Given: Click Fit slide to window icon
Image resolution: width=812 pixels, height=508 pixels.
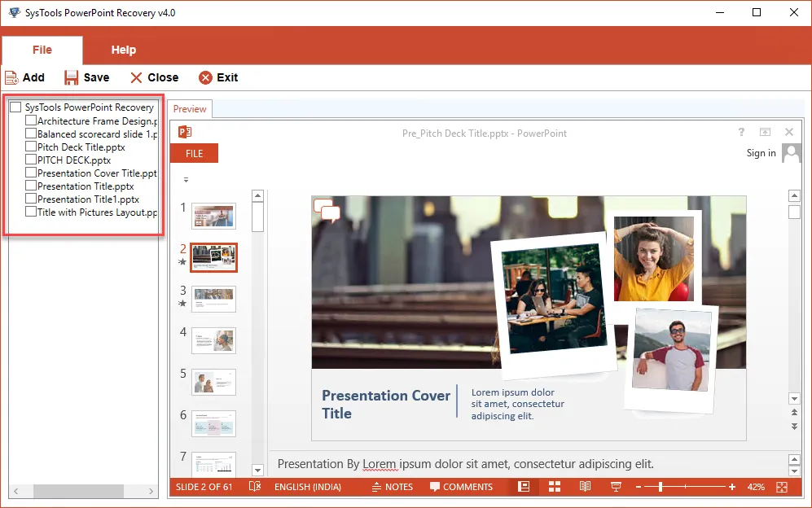Looking at the screenshot, I should pyautogui.click(x=782, y=487).
